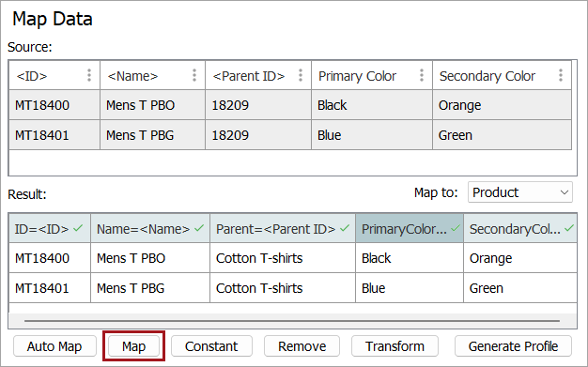Select result cell MT18400
The image size is (588, 367).
pyautogui.click(x=50, y=258)
